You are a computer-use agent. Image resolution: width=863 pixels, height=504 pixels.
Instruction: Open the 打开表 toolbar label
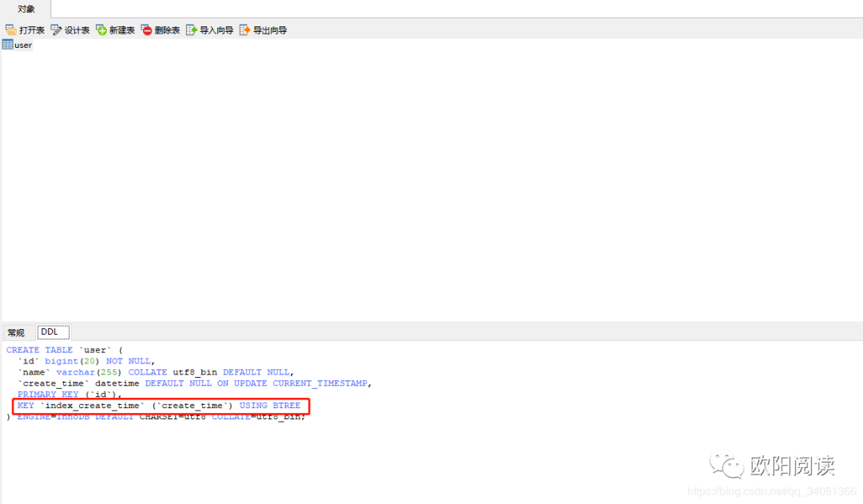pyautogui.click(x=32, y=30)
